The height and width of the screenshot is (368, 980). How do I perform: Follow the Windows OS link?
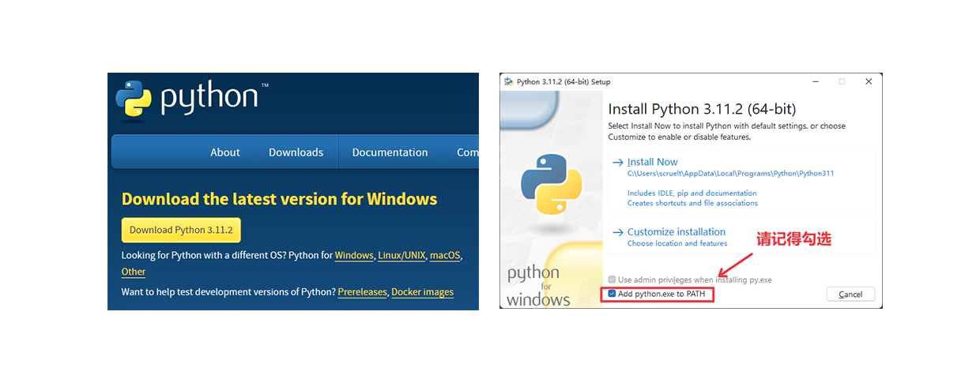(354, 256)
